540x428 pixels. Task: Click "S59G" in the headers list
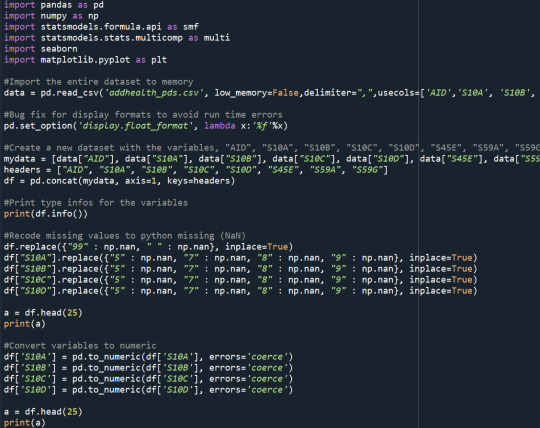point(367,170)
